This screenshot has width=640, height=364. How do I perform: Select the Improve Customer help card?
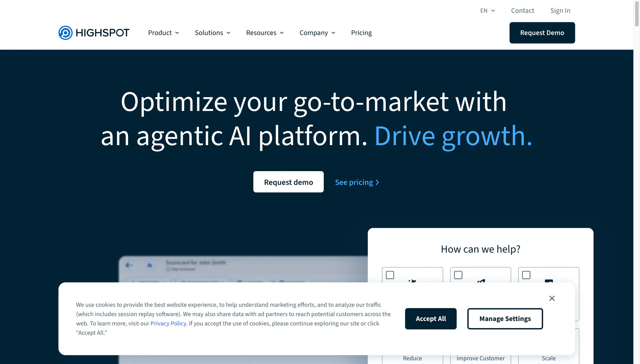click(480, 358)
